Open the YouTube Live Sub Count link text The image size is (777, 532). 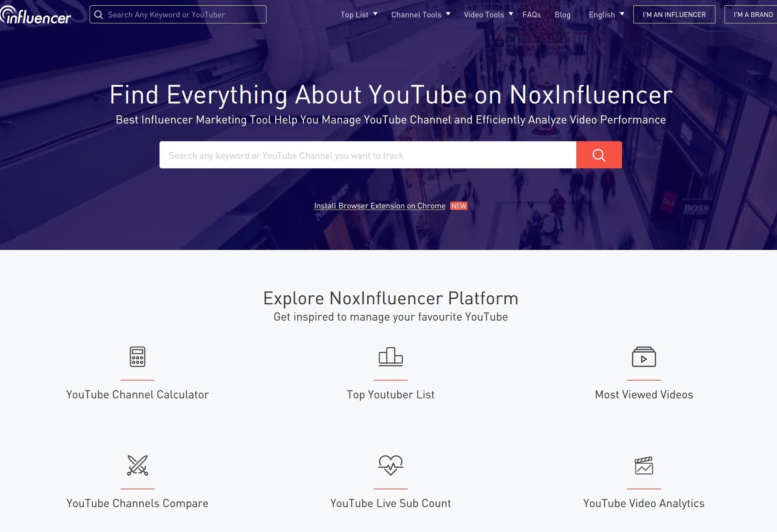390,503
